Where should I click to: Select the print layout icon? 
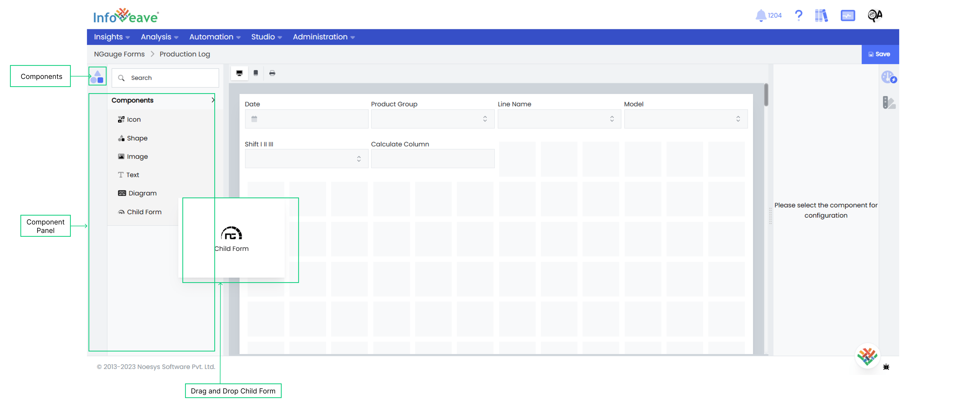(x=272, y=73)
